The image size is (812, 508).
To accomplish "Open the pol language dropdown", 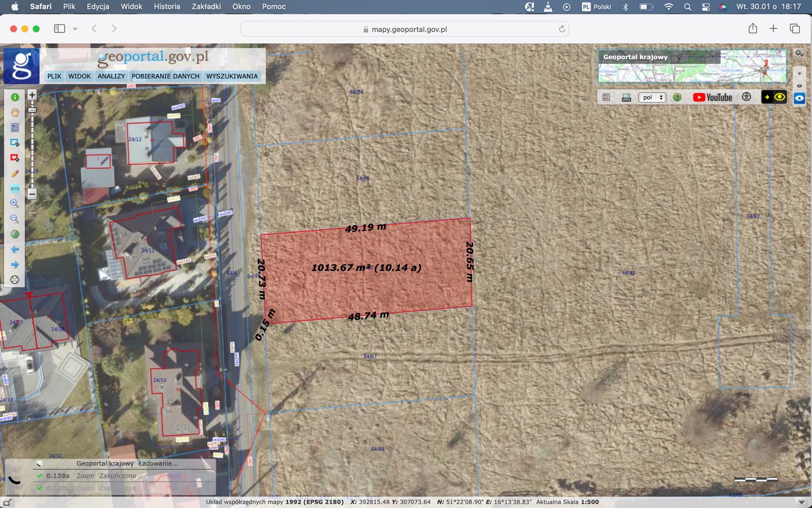I will [x=652, y=98].
